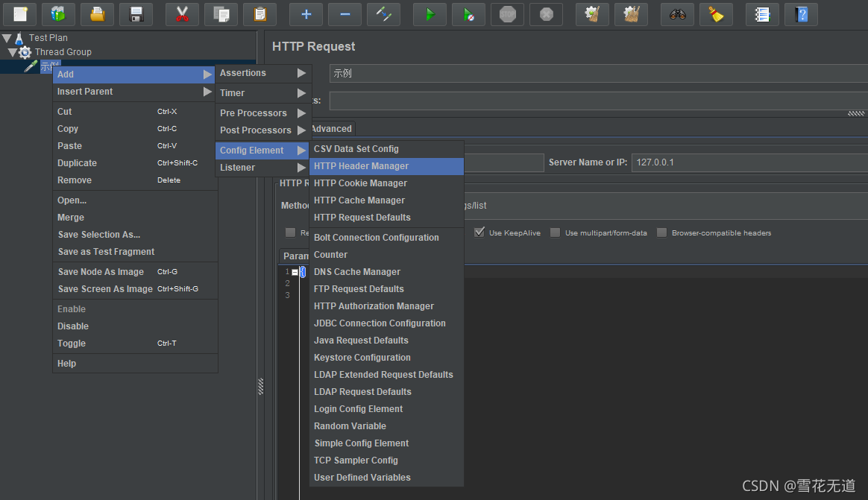868x500 pixels.
Task: Click the Copy toolbar icon
Action: pos(221,14)
